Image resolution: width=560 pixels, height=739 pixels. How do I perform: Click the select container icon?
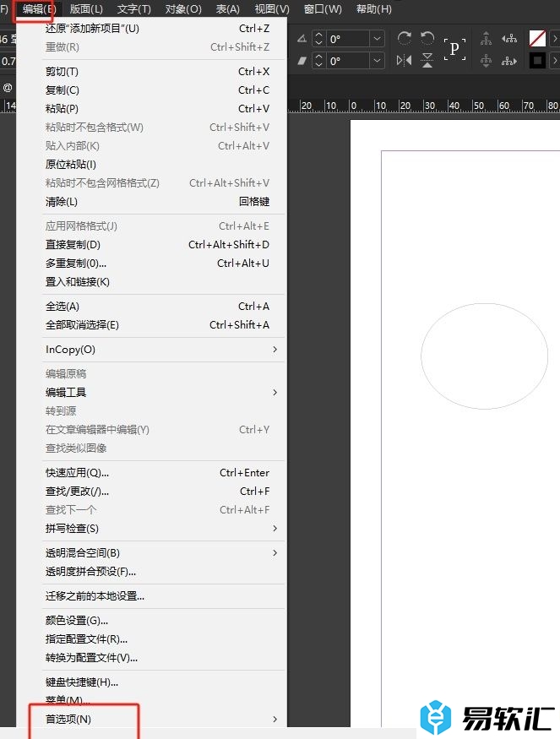(x=486, y=38)
